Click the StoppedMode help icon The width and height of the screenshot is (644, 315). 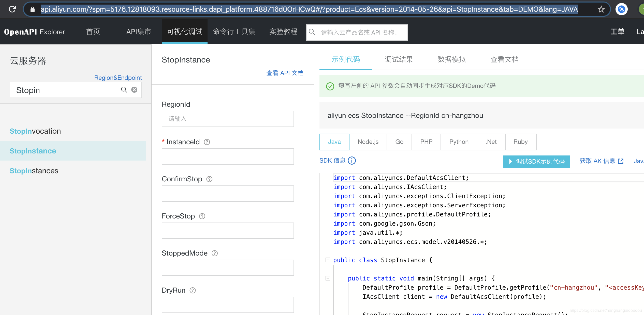215,253
